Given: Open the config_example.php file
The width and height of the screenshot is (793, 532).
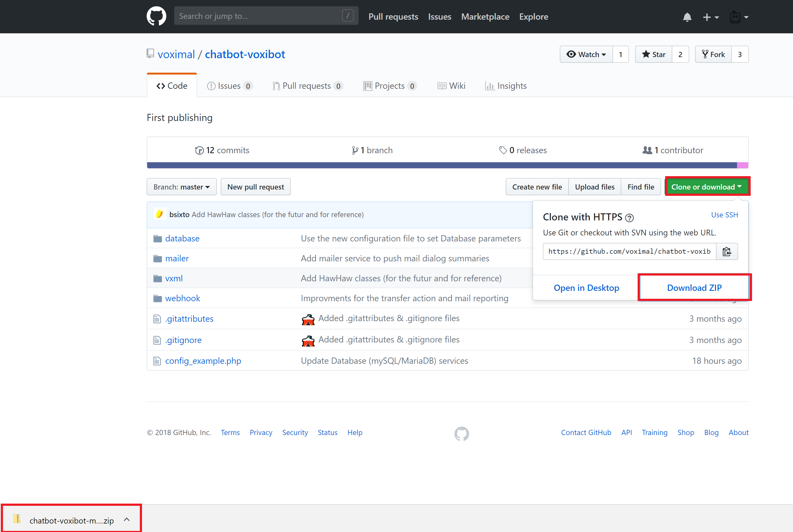Looking at the screenshot, I should pyautogui.click(x=203, y=361).
